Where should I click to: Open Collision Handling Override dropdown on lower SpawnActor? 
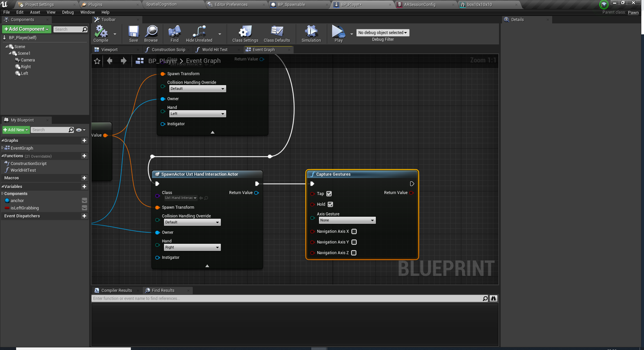(x=192, y=222)
